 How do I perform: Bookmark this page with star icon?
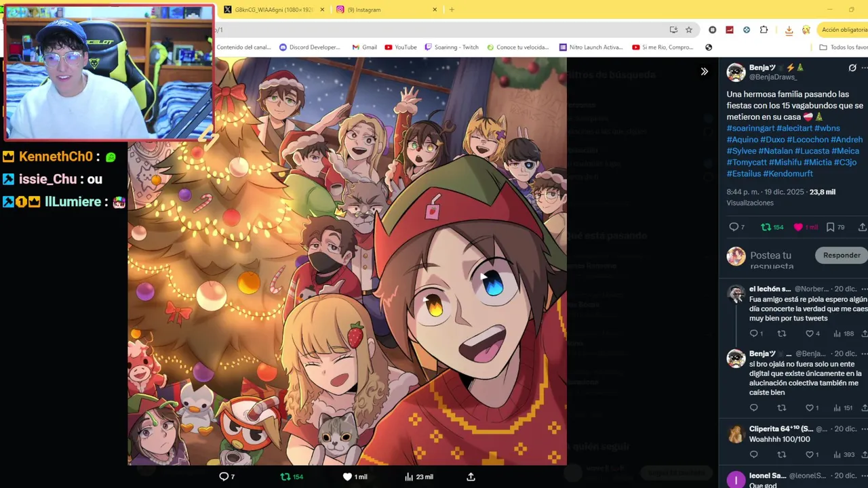point(689,30)
